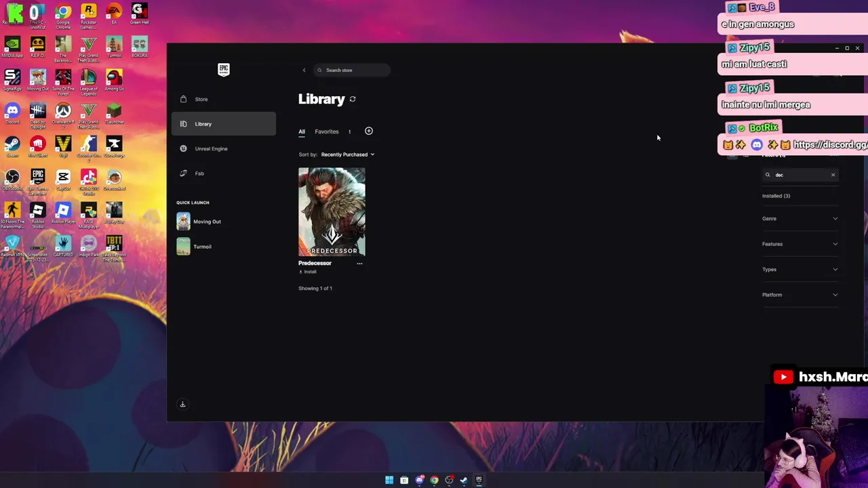Open Sons Of The Forest desktop icon
The width and height of the screenshot is (868, 488).
point(63,83)
